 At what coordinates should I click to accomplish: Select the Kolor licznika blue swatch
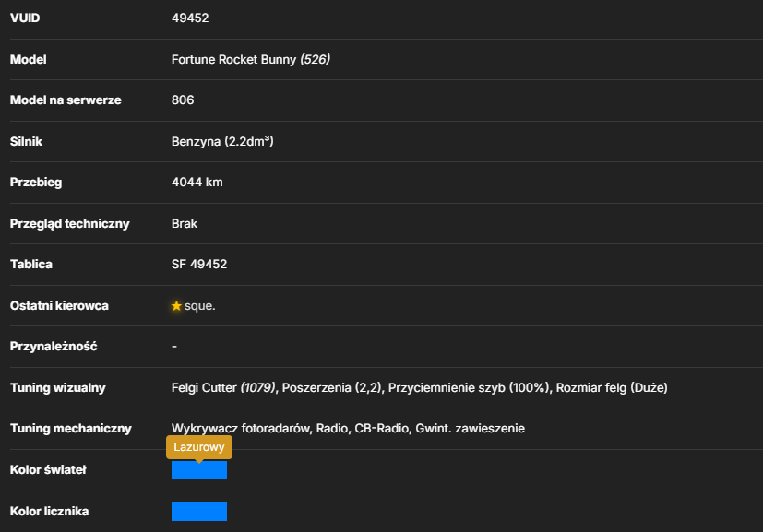[x=199, y=512]
